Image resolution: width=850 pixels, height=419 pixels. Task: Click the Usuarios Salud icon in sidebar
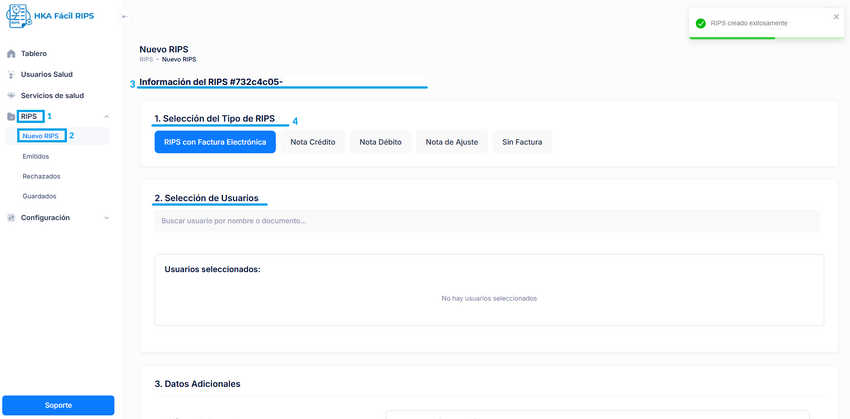tap(11, 75)
